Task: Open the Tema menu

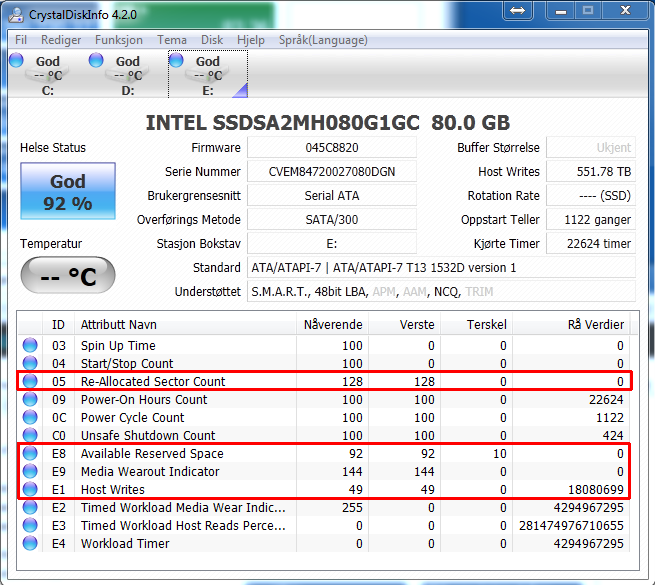Action: (172, 40)
